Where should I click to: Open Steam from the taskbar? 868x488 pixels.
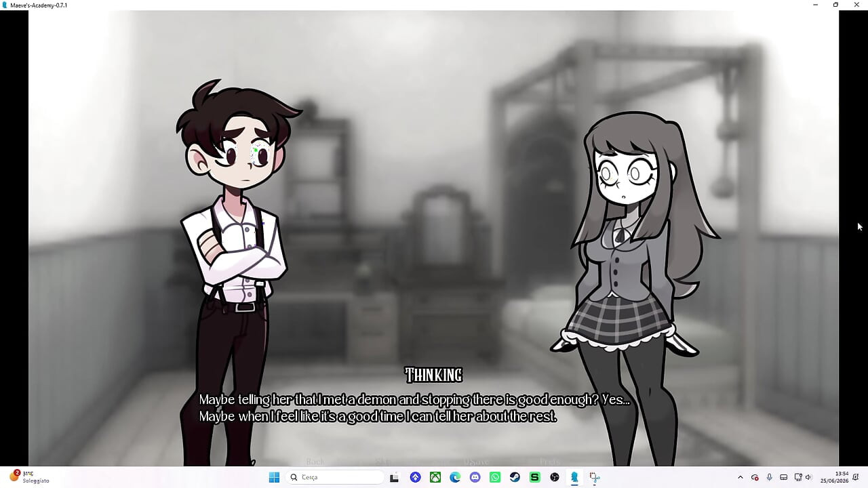click(515, 477)
